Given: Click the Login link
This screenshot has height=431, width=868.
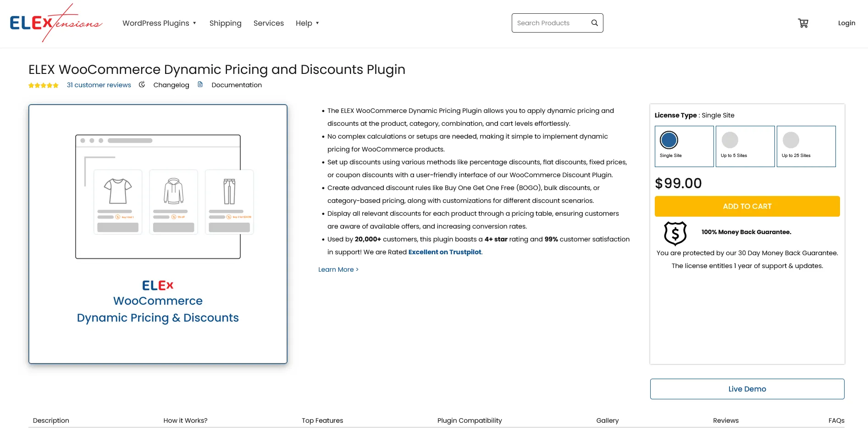Looking at the screenshot, I should tap(846, 23).
